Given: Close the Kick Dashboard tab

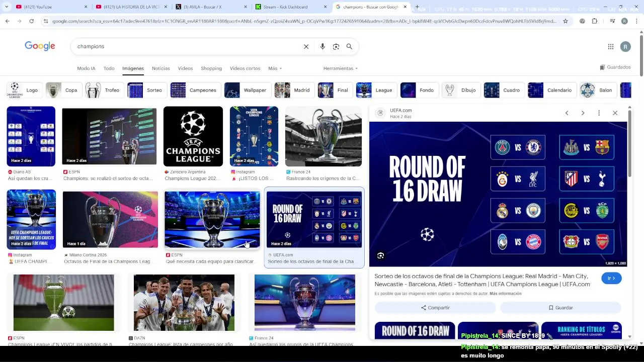Looking at the screenshot, I should [325, 7].
